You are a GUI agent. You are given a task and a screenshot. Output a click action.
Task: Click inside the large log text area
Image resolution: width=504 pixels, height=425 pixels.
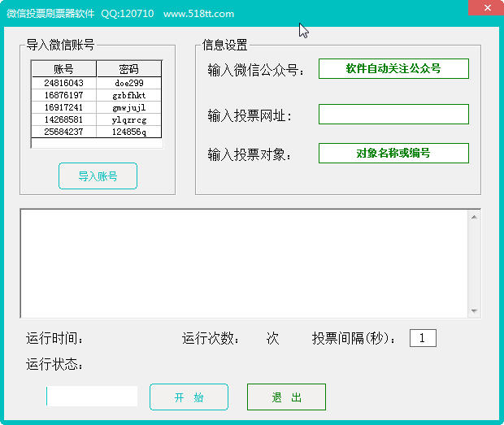(x=244, y=263)
